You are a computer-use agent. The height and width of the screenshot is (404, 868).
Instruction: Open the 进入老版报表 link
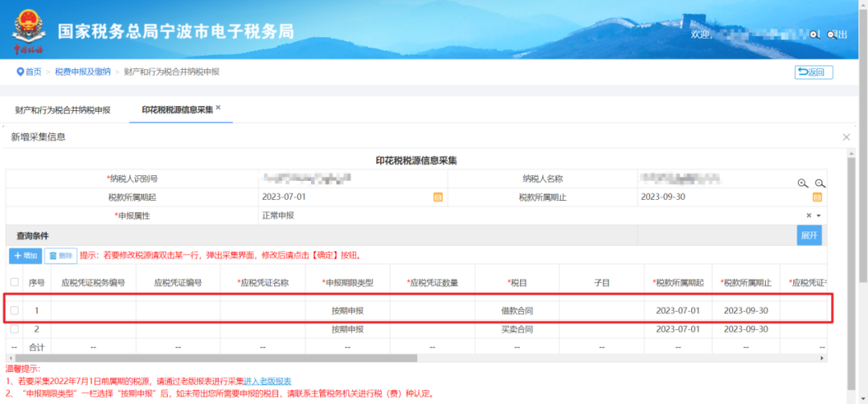[267, 381]
